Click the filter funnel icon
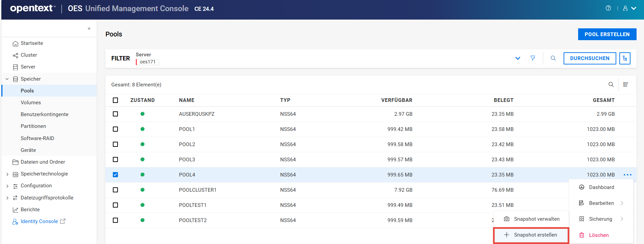Image resolution: width=644 pixels, height=244 pixels. 533,58
